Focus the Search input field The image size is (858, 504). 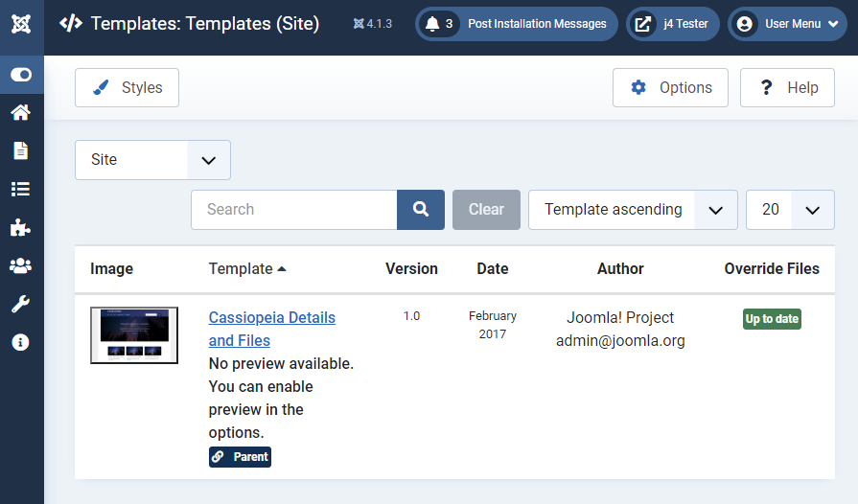click(294, 210)
